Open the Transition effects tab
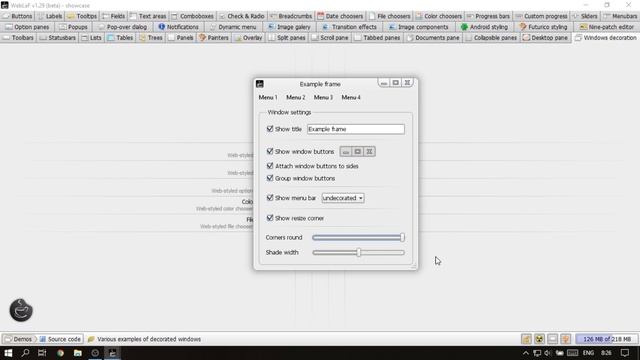This screenshot has width=640, height=360. (350, 27)
